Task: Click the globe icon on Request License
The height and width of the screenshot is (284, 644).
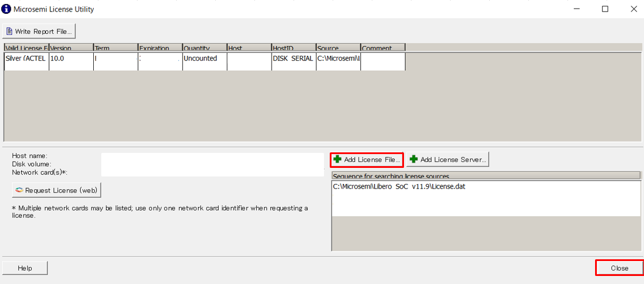Action: [19, 190]
